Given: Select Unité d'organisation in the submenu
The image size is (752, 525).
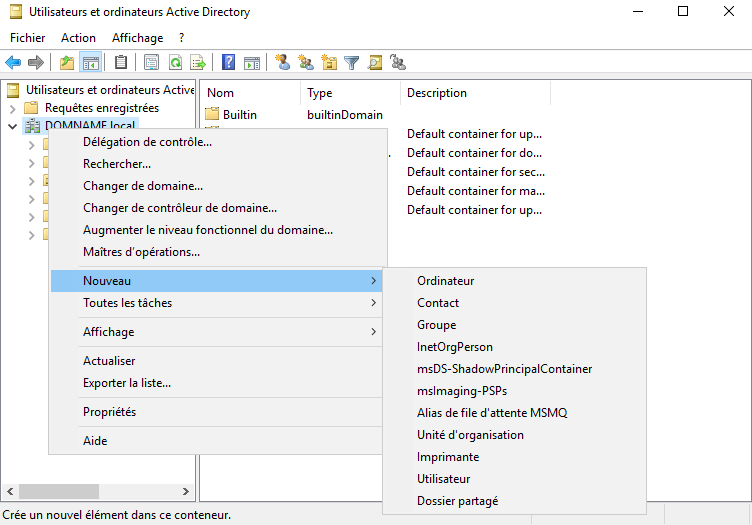Looking at the screenshot, I should click(470, 435).
